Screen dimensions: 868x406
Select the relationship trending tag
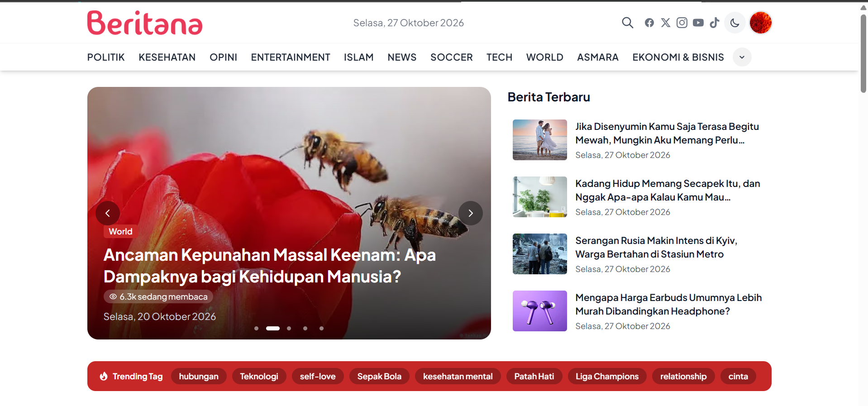(683, 376)
